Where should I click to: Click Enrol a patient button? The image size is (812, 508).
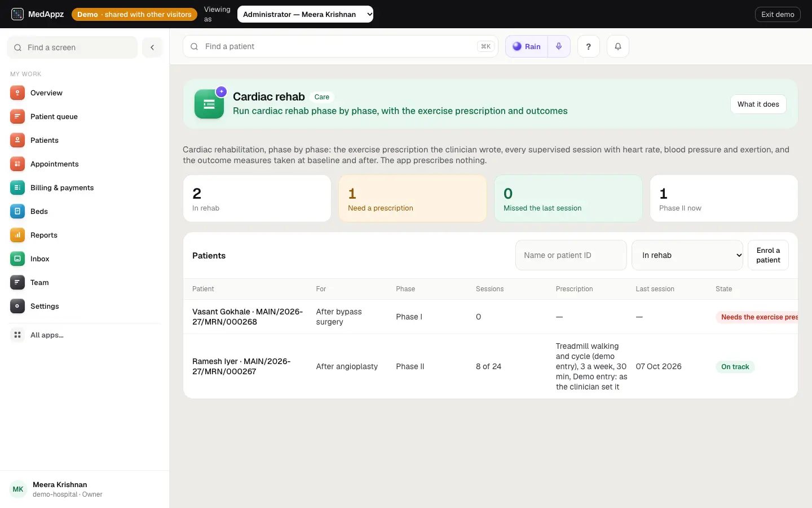click(768, 255)
